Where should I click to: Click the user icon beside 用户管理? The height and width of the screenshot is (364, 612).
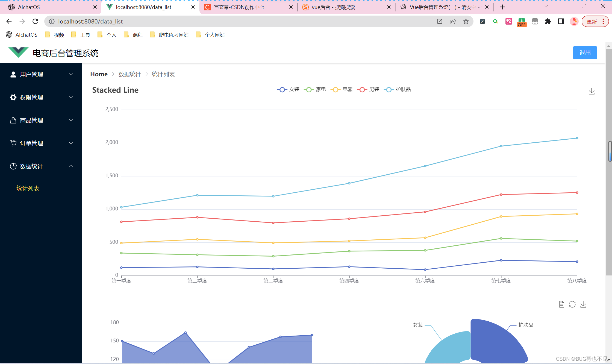pos(13,74)
